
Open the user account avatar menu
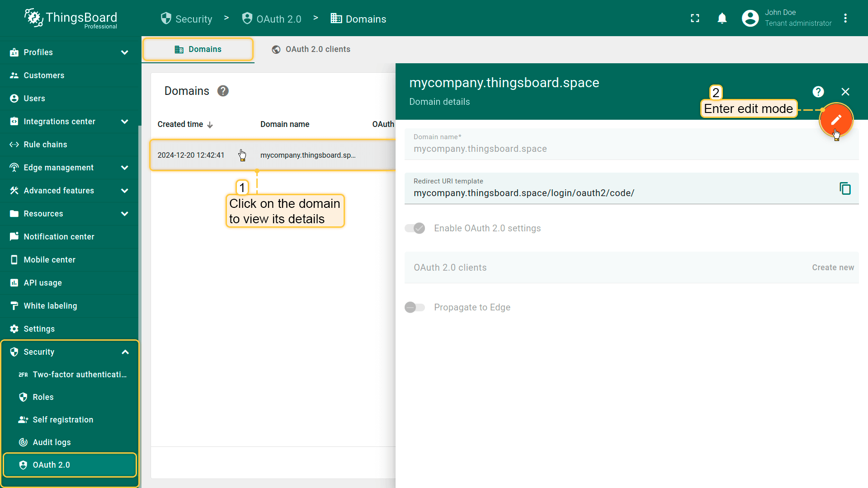(x=750, y=19)
